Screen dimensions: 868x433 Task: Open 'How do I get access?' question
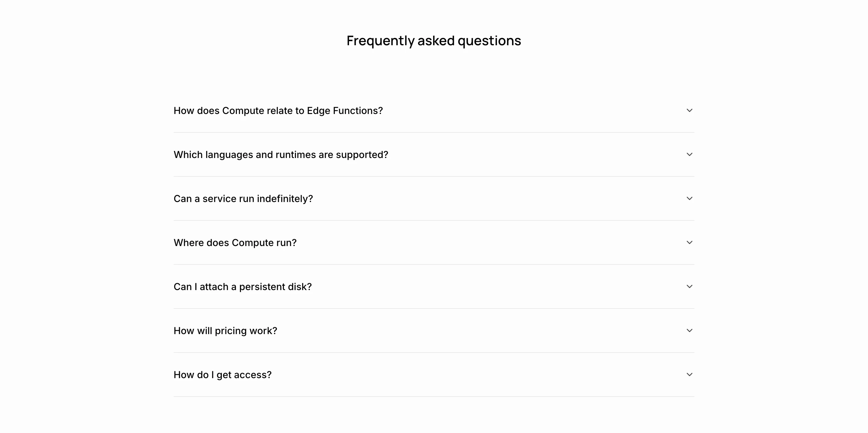tap(434, 375)
